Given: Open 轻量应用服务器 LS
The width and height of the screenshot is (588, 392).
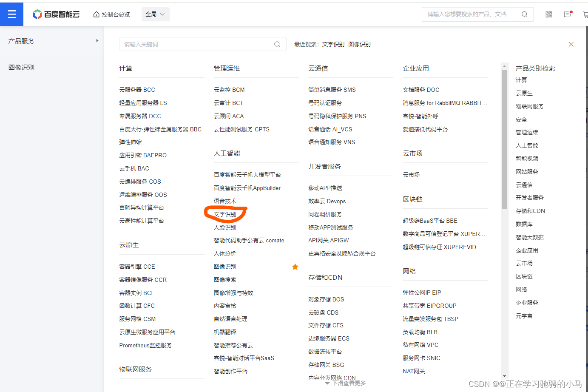Looking at the screenshot, I should point(143,103).
